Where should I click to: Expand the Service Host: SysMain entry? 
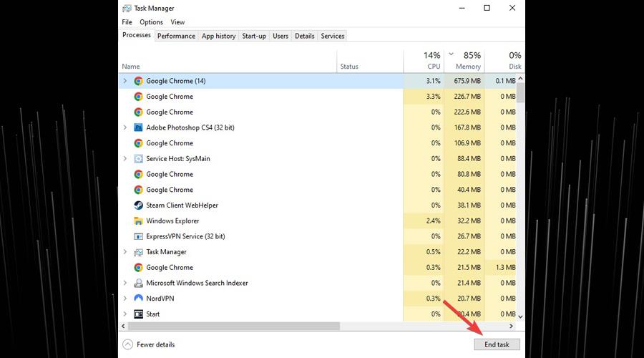click(x=125, y=159)
